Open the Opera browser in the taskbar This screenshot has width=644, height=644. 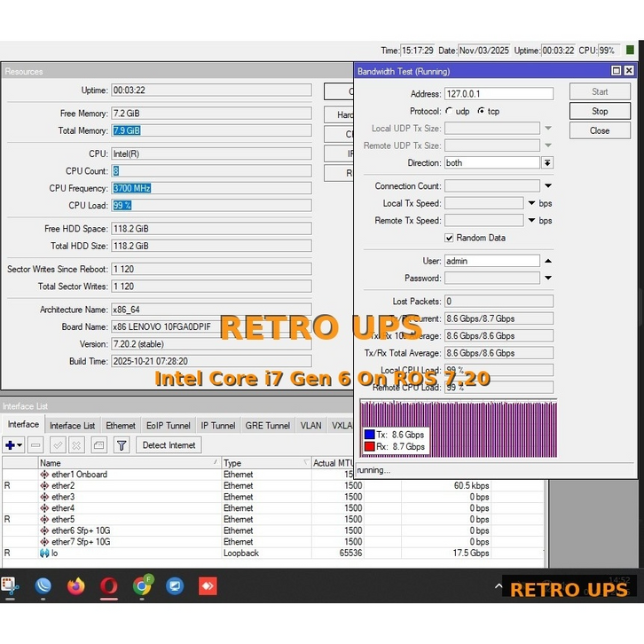coord(108,586)
